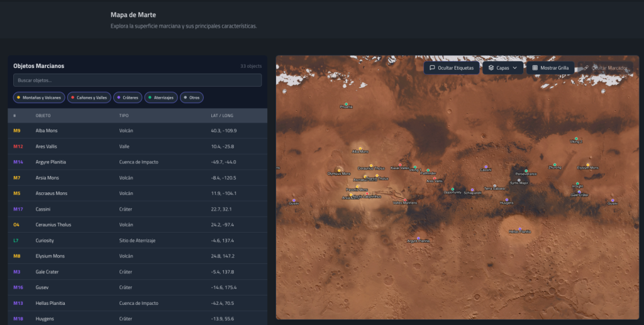Screen dimensions: 644x325
Task: Select the Perseverance landing marker on map
Action: pos(526,171)
